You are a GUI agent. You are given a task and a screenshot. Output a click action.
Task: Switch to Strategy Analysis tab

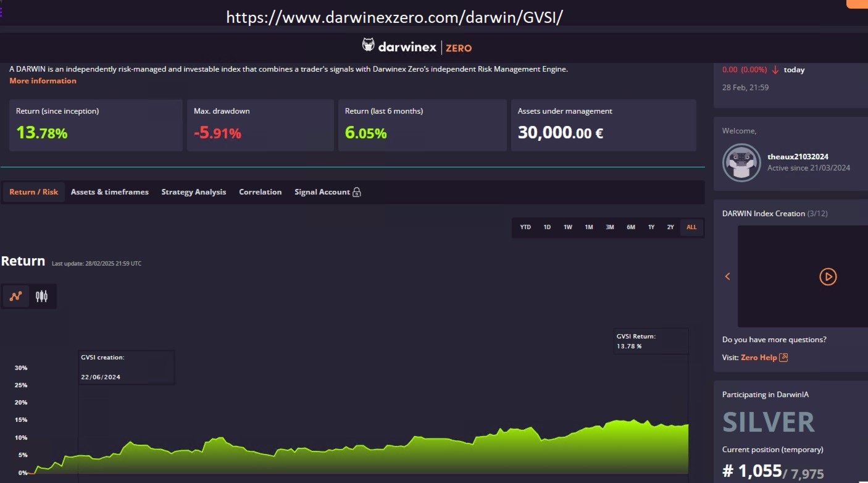point(194,192)
